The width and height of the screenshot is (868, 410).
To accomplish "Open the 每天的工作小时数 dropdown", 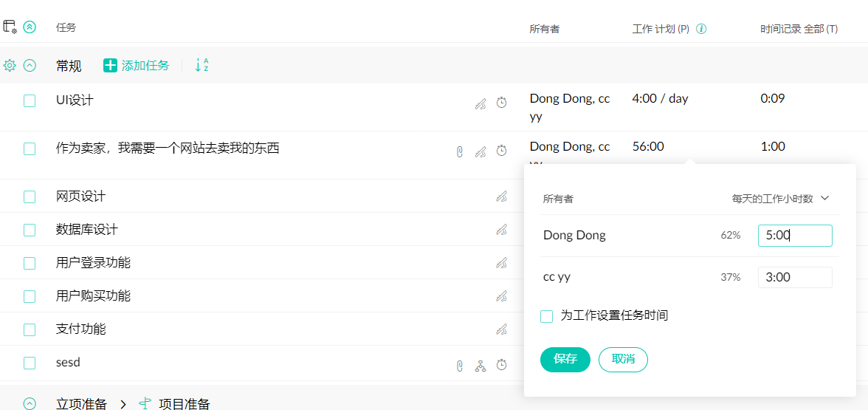I will coord(781,199).
